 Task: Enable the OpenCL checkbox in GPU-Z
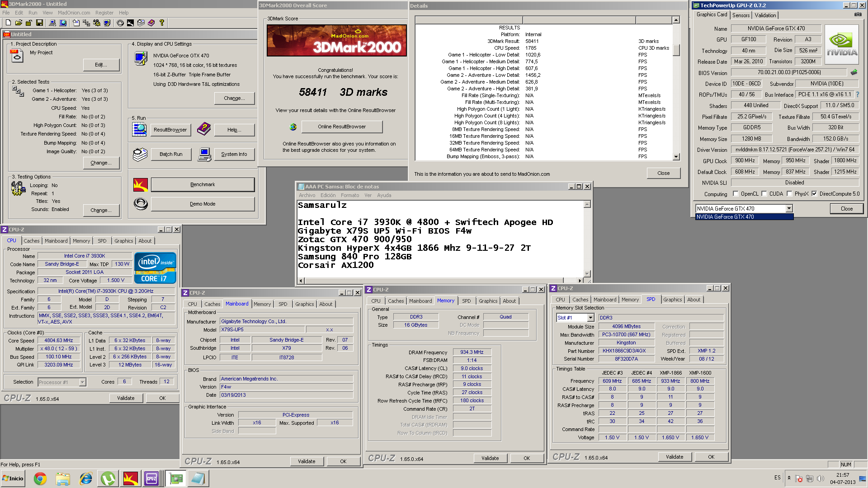[736, 194]
